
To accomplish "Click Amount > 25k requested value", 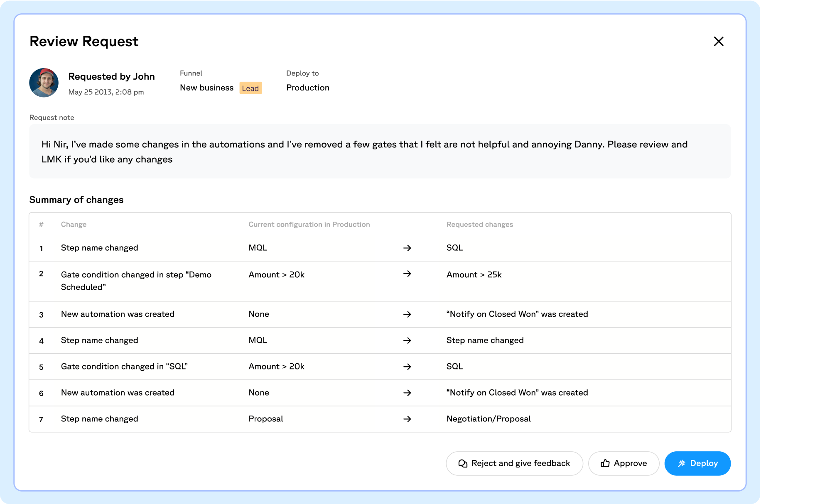I will [x=474, y=274].
